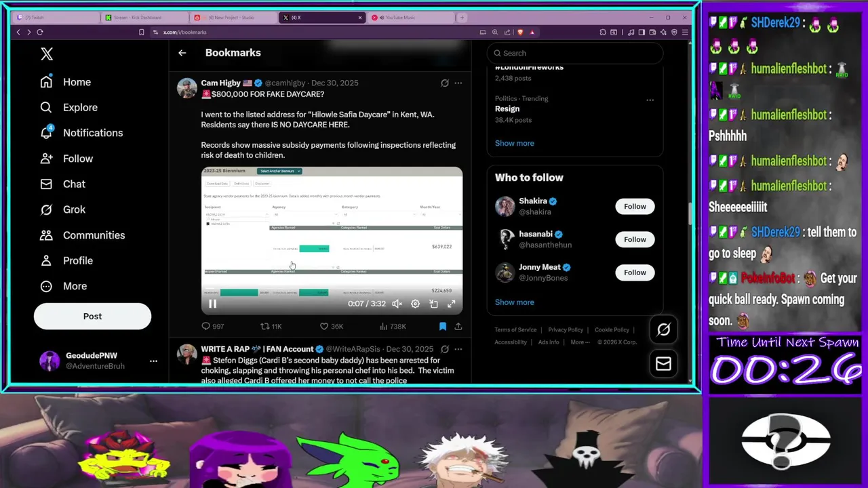
Task: Open Cam Higby's profile avatar
Action: tap(187, 88)
